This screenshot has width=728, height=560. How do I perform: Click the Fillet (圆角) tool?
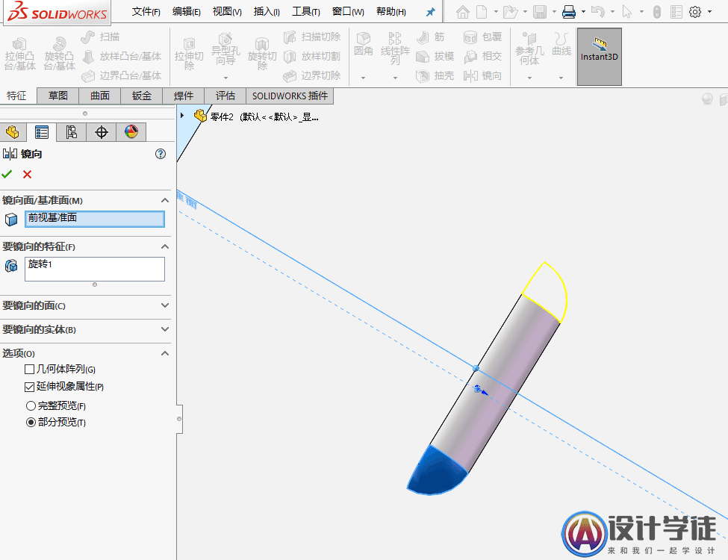point(363,44)
